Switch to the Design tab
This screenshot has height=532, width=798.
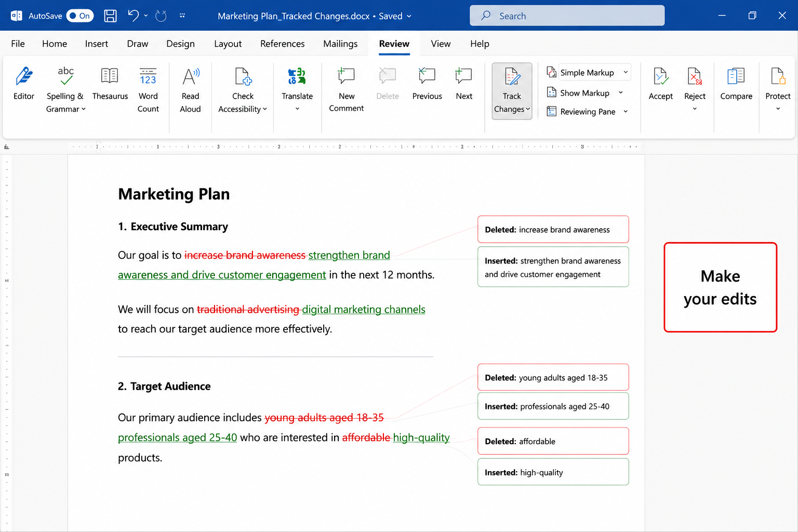tap(180, 44)
